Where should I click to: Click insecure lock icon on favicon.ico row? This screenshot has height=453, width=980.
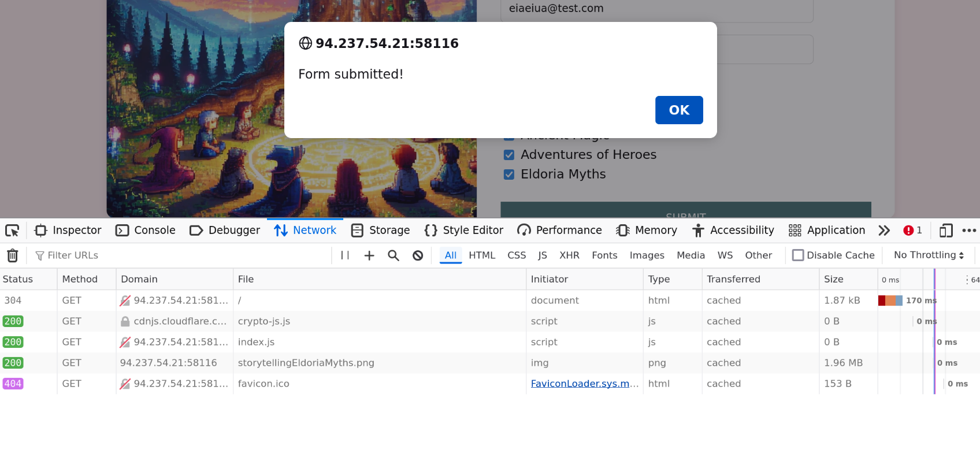pyautogui.click(x=125, y=384)
